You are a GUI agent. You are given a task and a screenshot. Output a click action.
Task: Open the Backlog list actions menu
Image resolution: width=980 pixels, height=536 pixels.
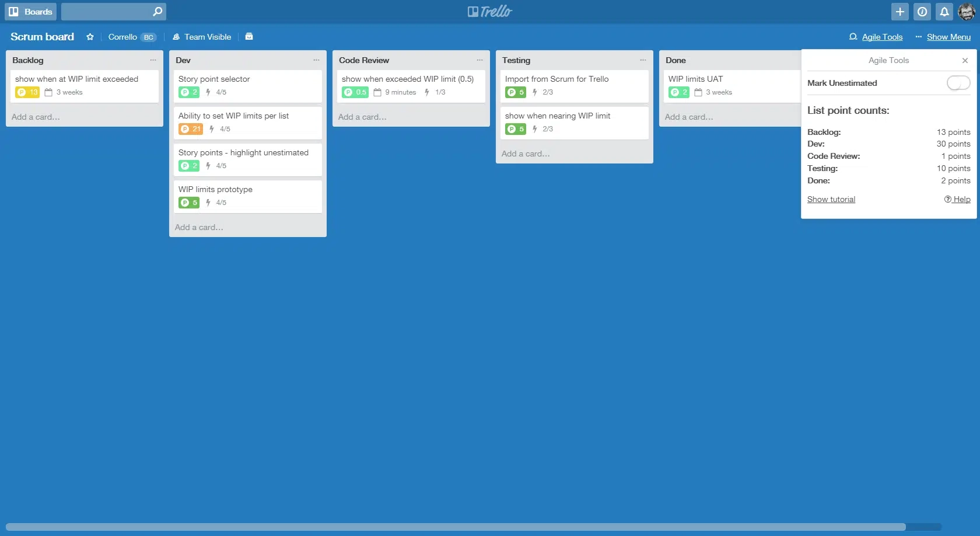tap(153, 60)
